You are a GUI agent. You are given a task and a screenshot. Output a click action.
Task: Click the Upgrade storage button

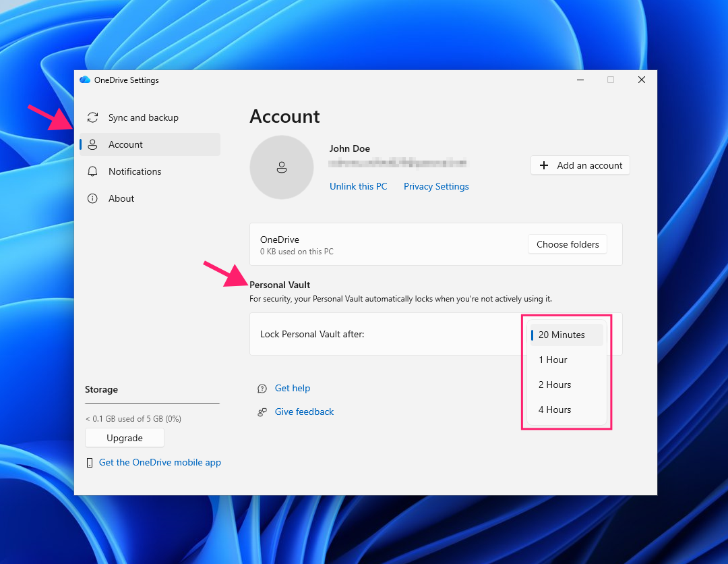coord(125,438)
